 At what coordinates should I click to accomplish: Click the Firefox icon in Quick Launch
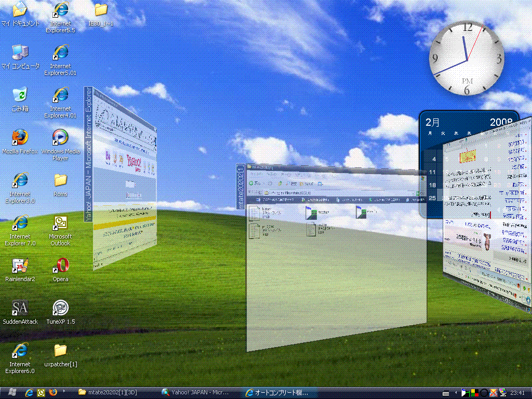coord(52,392)
